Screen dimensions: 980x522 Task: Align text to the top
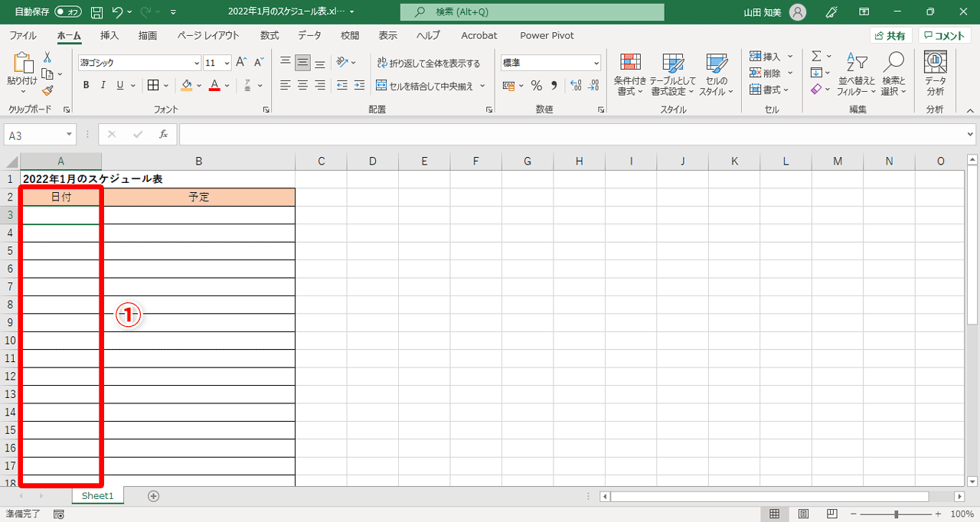(x=285, y=63)
